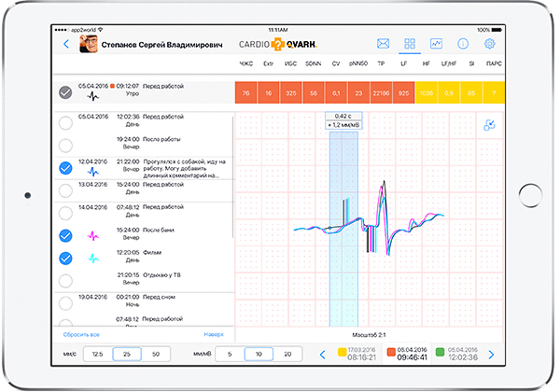Tap the magenta ECG waveform icon
Screen dimensions: 560x392
(x=93, y=236)
